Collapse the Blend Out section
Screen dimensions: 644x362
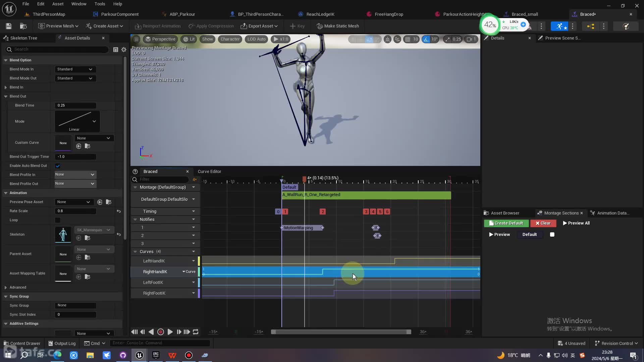6,97
